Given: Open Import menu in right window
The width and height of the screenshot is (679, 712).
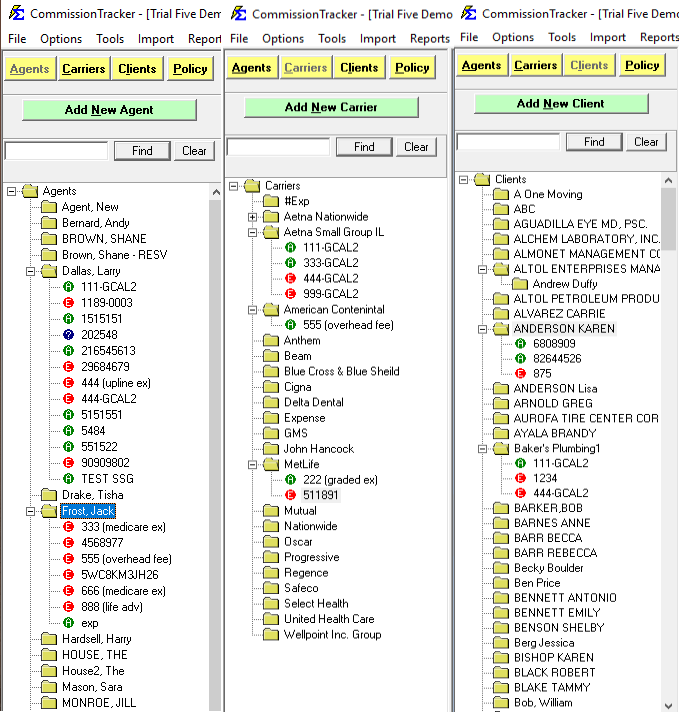Looking at the screenshot, I should [x=607, y=37].
